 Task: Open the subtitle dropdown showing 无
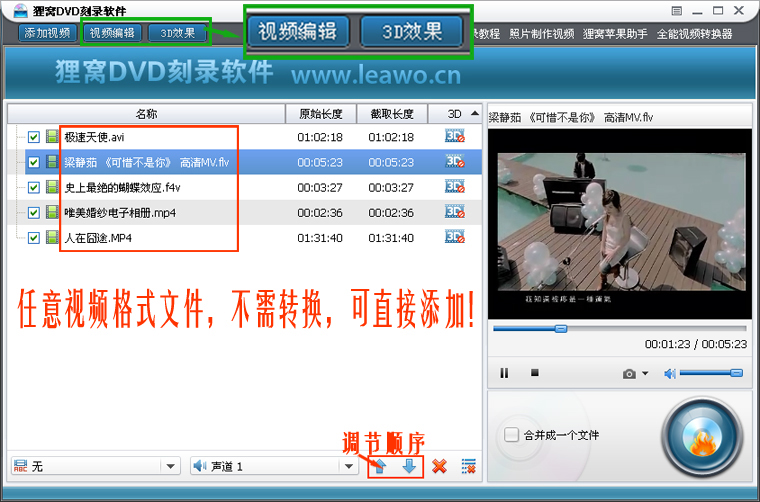(95, 466)
